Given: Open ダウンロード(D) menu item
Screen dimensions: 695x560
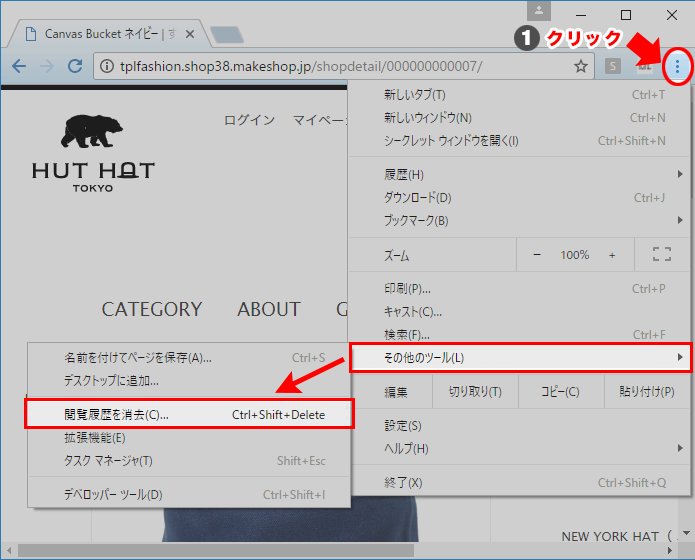Looking at the screenshot, I should 519,197.
